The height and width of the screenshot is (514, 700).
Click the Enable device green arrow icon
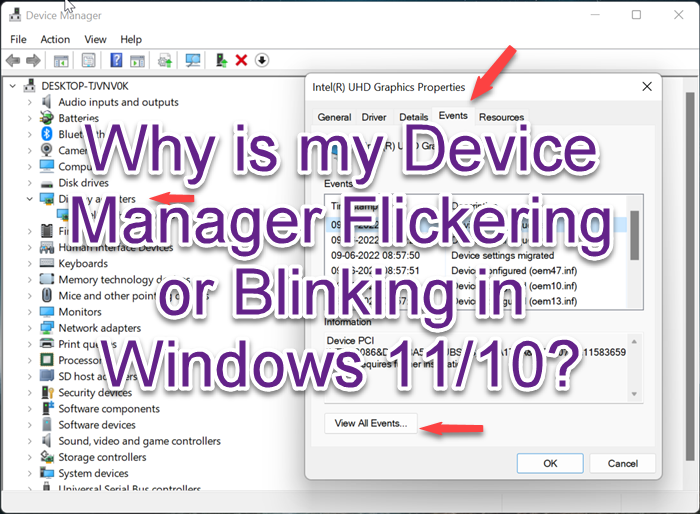tap(221, 60)
